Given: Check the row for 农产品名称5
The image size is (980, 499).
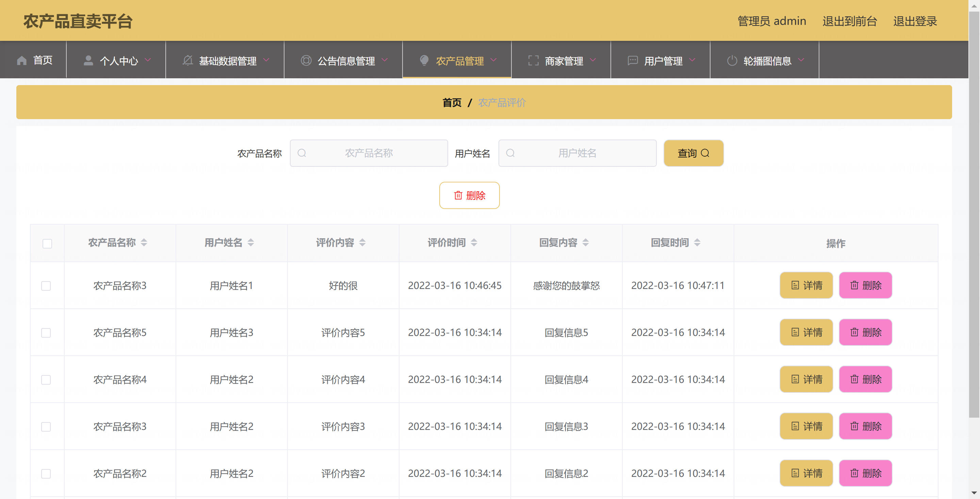Looking at the screenshot, I should [x=46, y=333].
